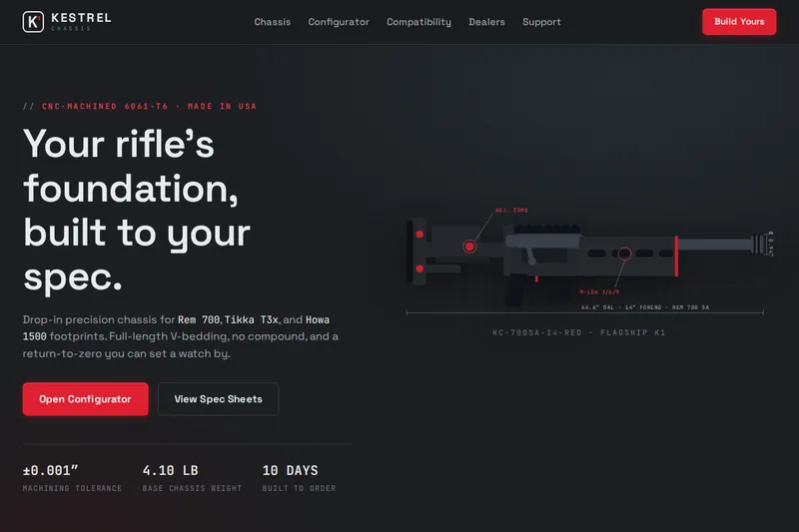Select the ADJ. COMB hotspot circle on rifle
This screenshot has height=532, width=799.
469,247
